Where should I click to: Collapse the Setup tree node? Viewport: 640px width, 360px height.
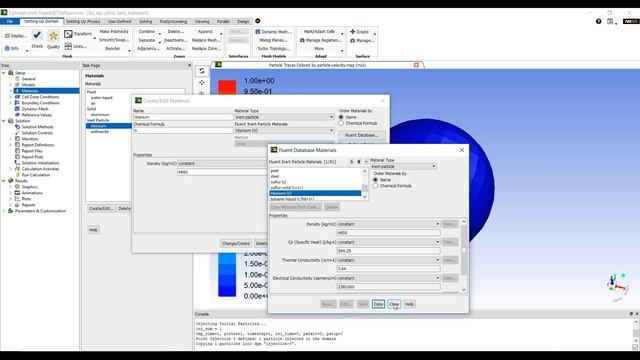(x=4, y=73)
